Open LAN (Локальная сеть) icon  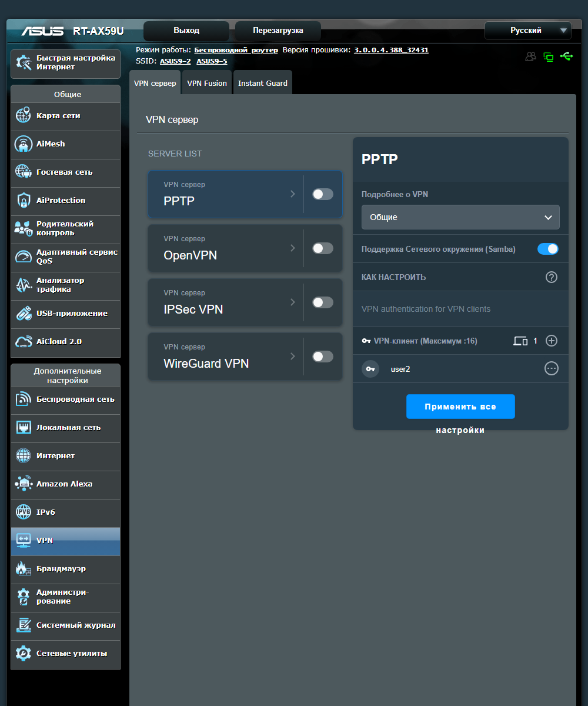[x=24, y=428]
